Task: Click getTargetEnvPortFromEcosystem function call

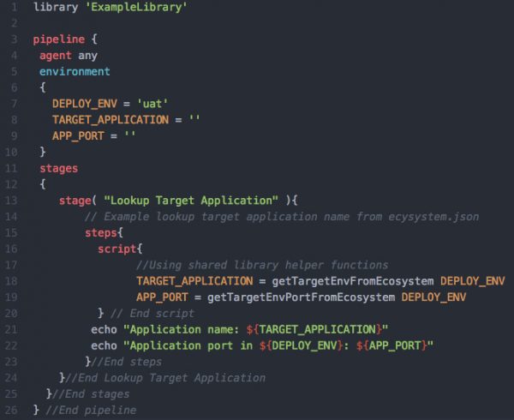Action: pos(301,297)
